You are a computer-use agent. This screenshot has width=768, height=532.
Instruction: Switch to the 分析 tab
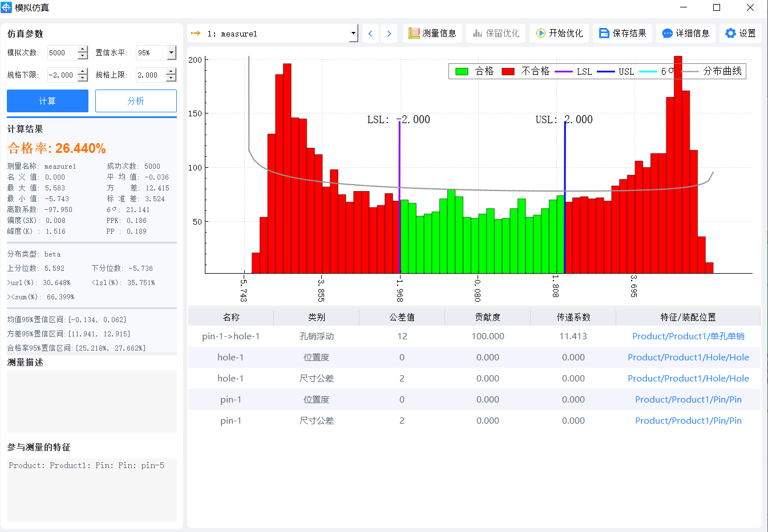[x=135, y=100]
